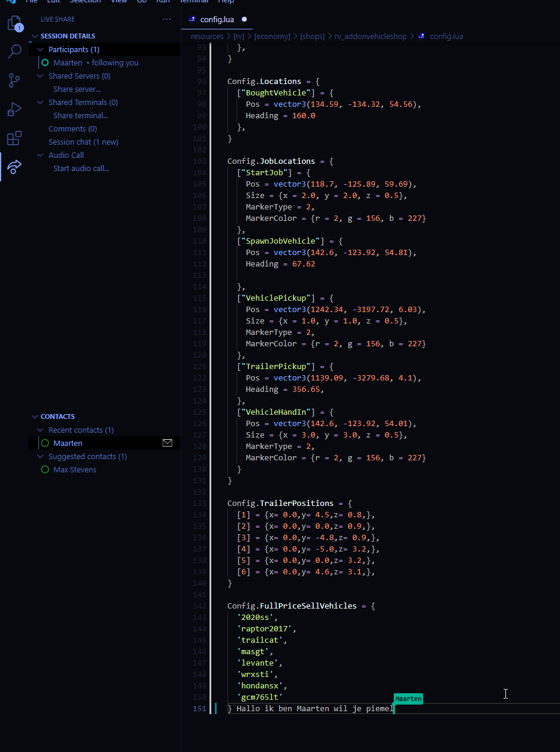
Task: Click the Live Share activity bar icon
Action: [14, 166]
